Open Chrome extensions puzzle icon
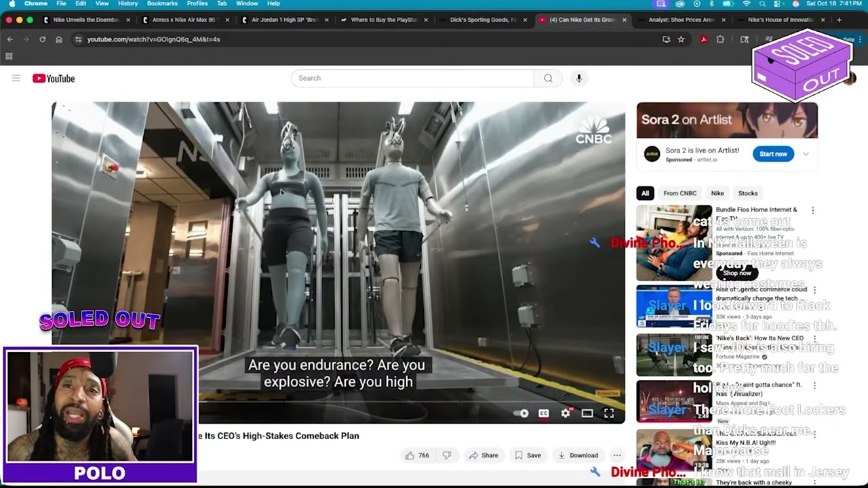This screenshot has height=488, width=868. (x=720, y=39)
